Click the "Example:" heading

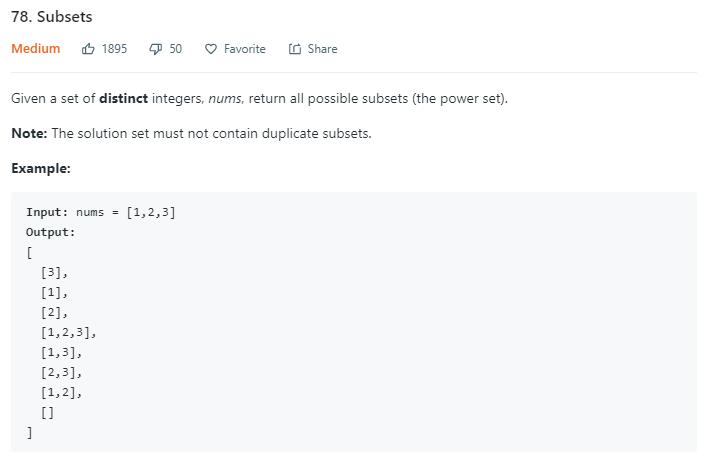click(41, 168)
